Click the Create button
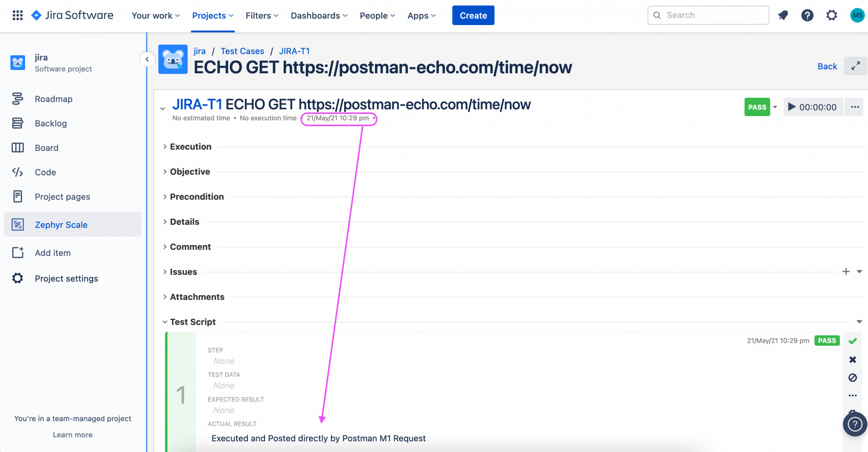Image resolution: width=868 pixels, height=452 pixels. pyautogui.click(x=473, y=15)
